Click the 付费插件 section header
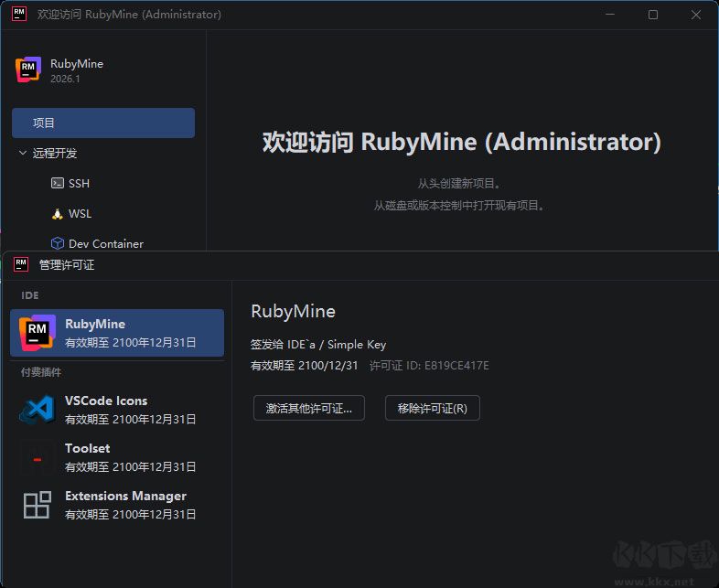The height and width of the screenshot is (588, 719). 41,372
